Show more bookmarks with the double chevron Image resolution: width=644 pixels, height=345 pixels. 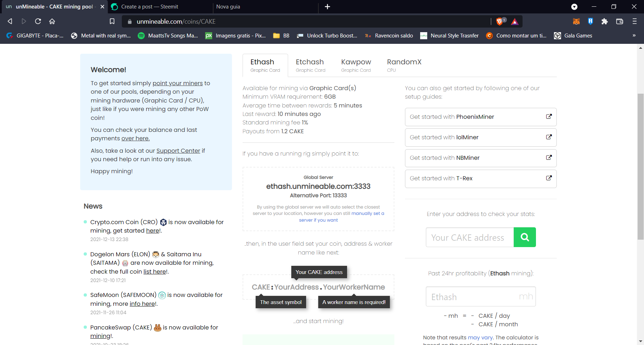click(634, 35)
